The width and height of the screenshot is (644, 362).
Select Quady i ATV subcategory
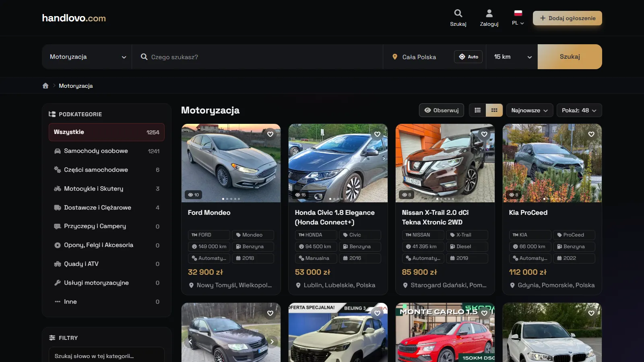[x=107, y=264]
